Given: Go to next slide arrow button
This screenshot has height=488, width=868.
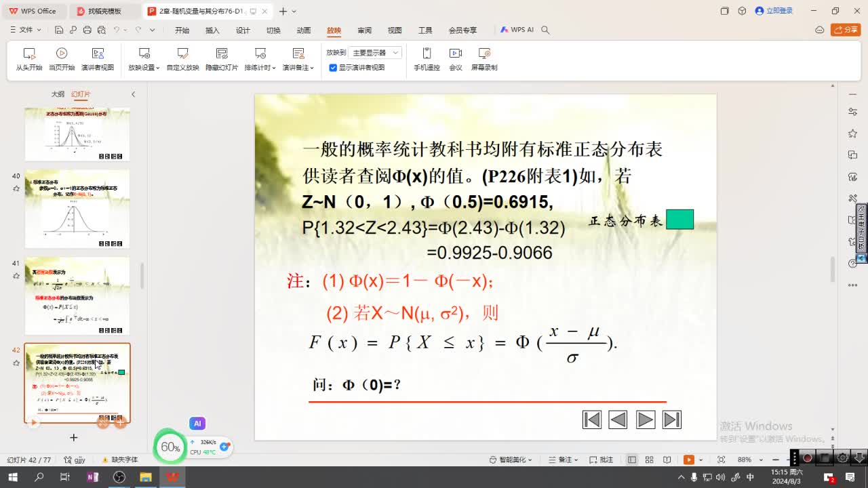Looking at the screenshot, I should (646, 420).
